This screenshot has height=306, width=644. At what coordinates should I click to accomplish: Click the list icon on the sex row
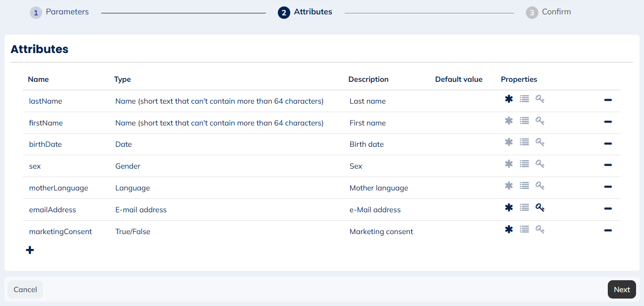(x=524, y=164)
